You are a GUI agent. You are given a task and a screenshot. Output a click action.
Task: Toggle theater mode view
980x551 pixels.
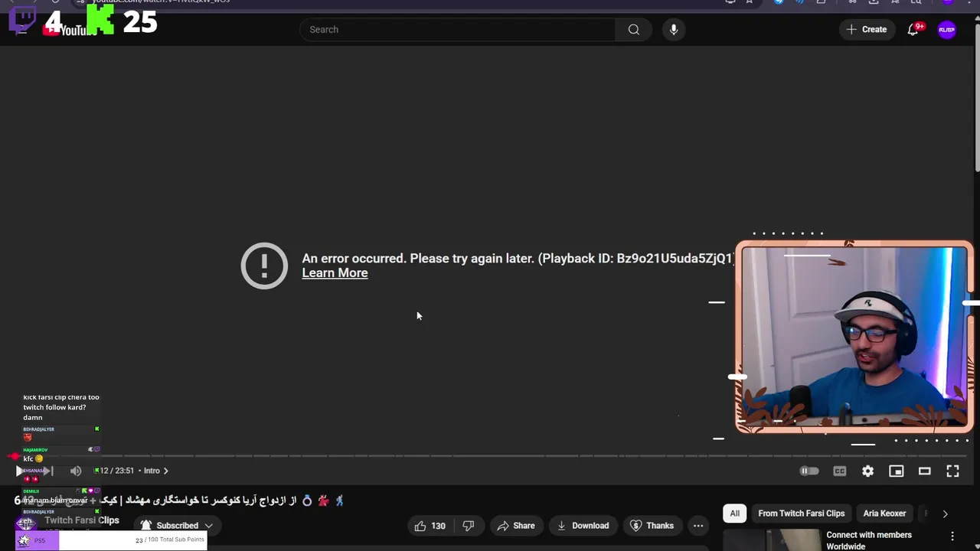925,471
